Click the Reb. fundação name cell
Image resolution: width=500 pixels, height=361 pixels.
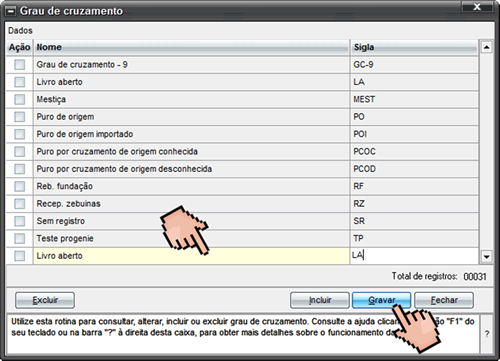[192, 186]
